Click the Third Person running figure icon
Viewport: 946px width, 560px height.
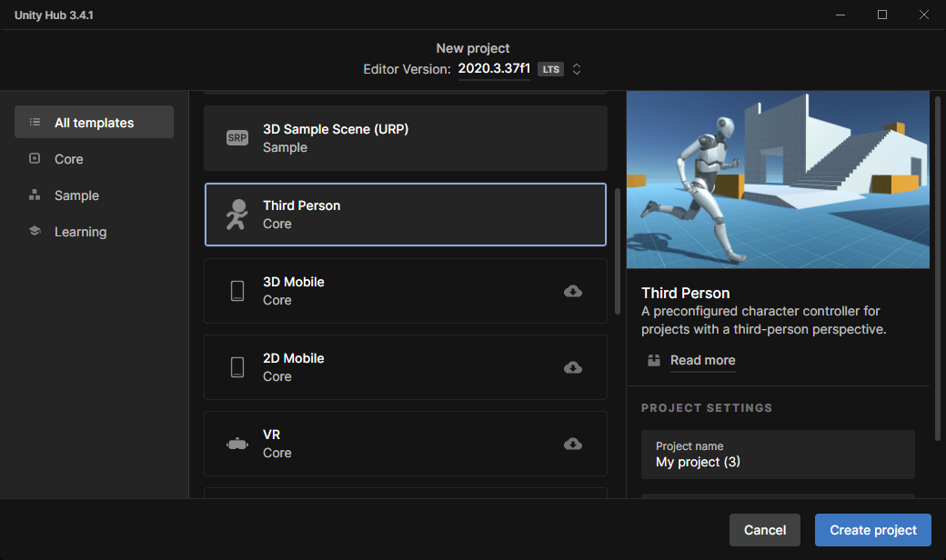point(236,215)
